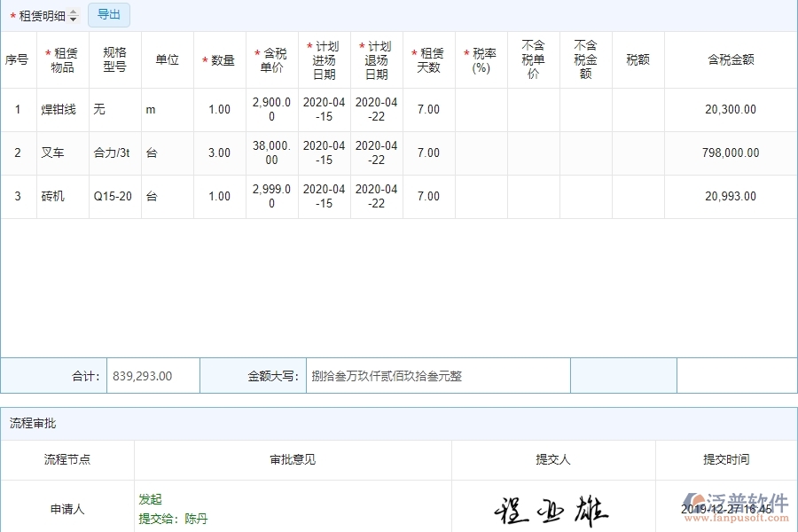Viewport: 798px width, 532px height.
Task: Select the 叉车 item cell in row 2
Action: [56, 153]
